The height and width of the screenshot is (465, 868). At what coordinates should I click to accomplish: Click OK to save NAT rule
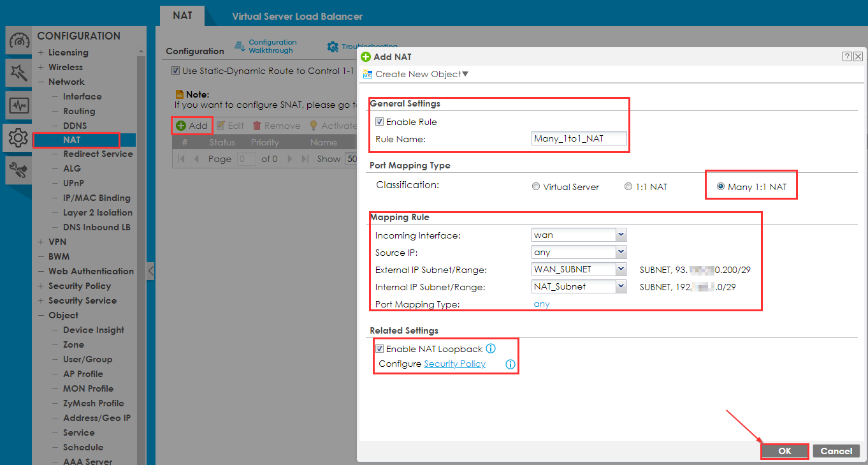pyautogui.click(x=785, y=451)
